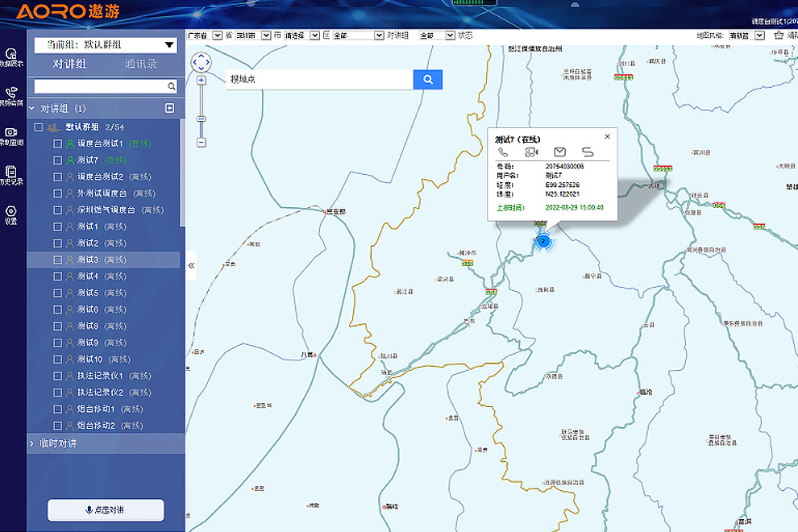The height and width of the screenshot is (532, 798).
Task: Tick the checkbox for 测试7
Action: 57,160
